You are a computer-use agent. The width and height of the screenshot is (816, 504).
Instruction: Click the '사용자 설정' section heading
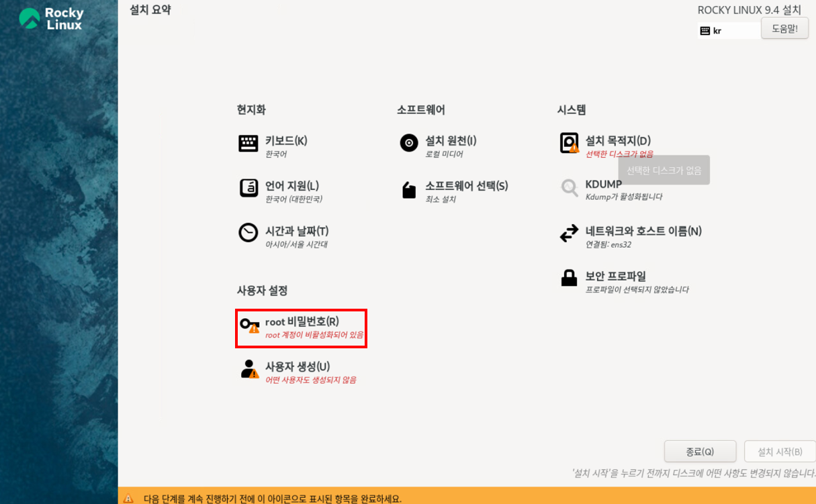point(262,291)
